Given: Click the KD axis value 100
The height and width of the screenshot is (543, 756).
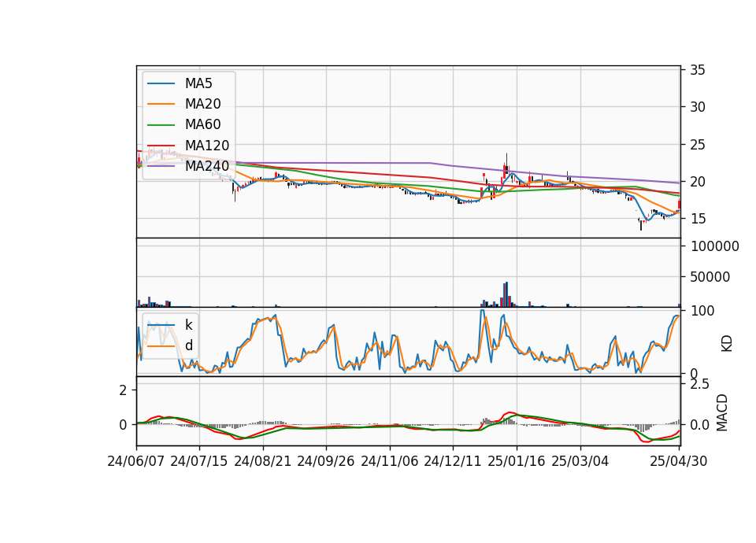Looking at the screenshot, I should [x=702, y=311].
